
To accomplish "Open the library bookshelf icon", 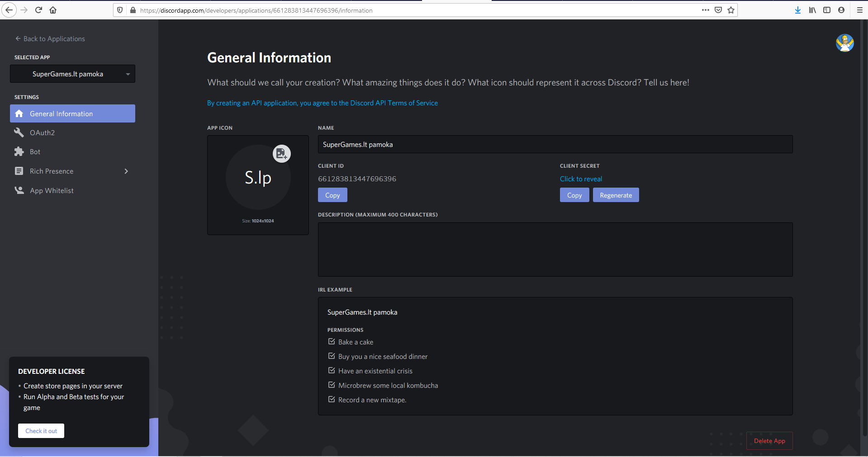I will [812, 10].
